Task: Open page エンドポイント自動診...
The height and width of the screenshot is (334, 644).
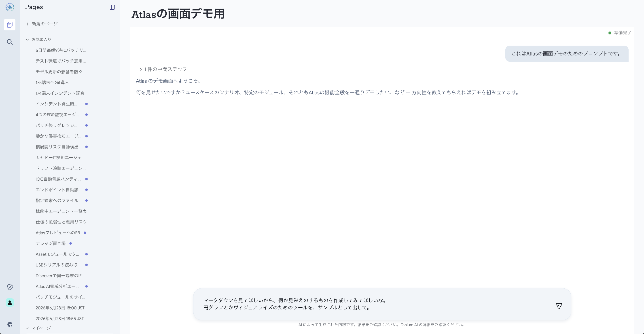Action: click(59, 190)
